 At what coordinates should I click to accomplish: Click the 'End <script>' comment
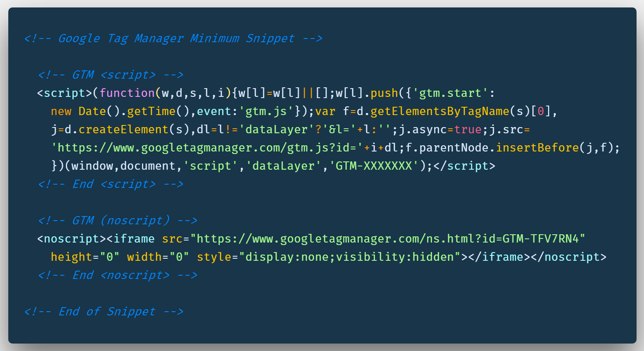(111, 184)
